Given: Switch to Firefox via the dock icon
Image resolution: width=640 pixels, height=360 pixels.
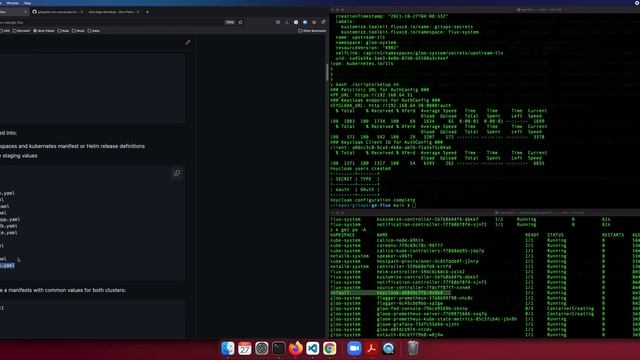Looking at the screenshot, I should pyautogui.click(x=296, y=348).
